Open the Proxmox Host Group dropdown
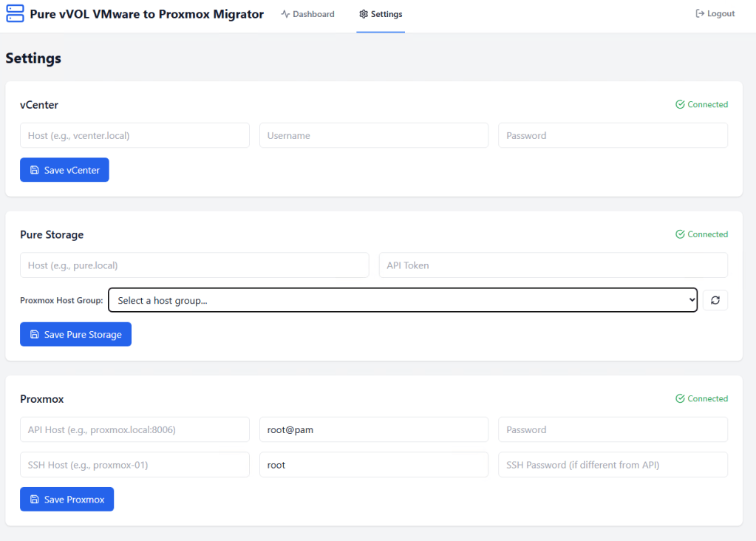This screenshot has height=541, width=756. coord(403,300)
